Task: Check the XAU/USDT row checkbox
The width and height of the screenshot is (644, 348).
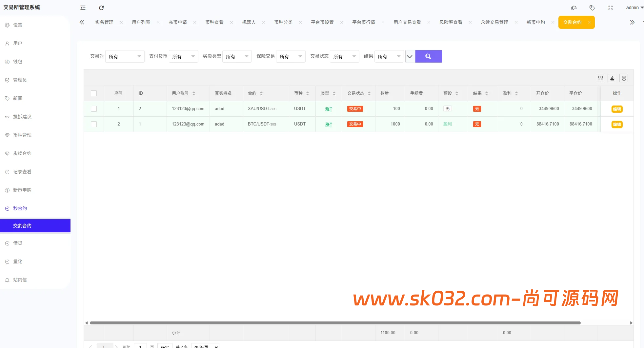Action: tap(94, 109)
